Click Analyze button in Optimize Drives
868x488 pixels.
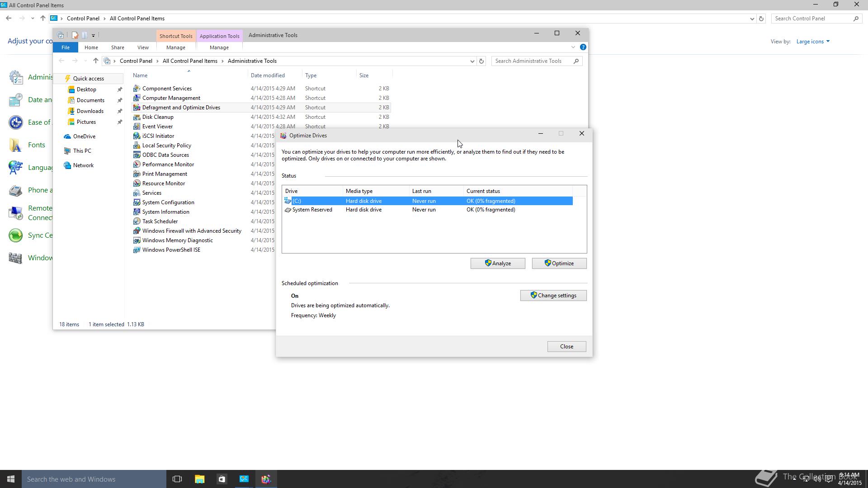pos(498,263)
